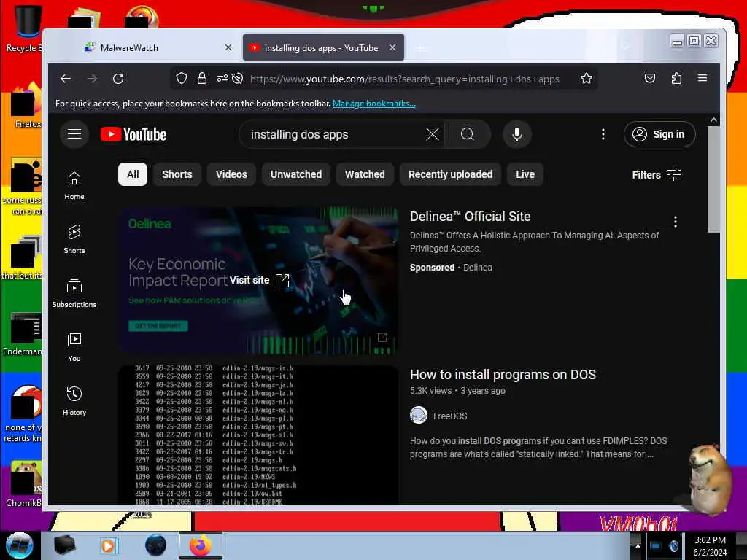Expand the search Filters panel

(x=657, y=175)
